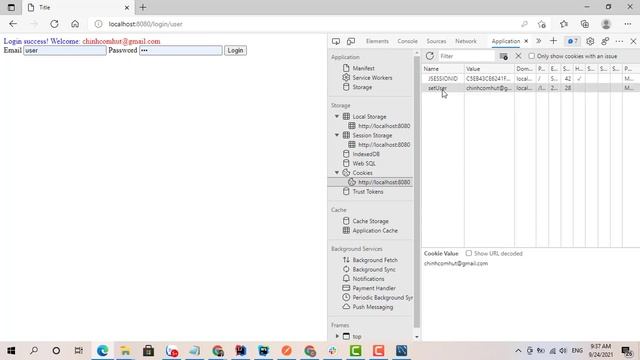Switch to the Console tab
The height and width of the screenshot is (360, 640).
[407, 41]
